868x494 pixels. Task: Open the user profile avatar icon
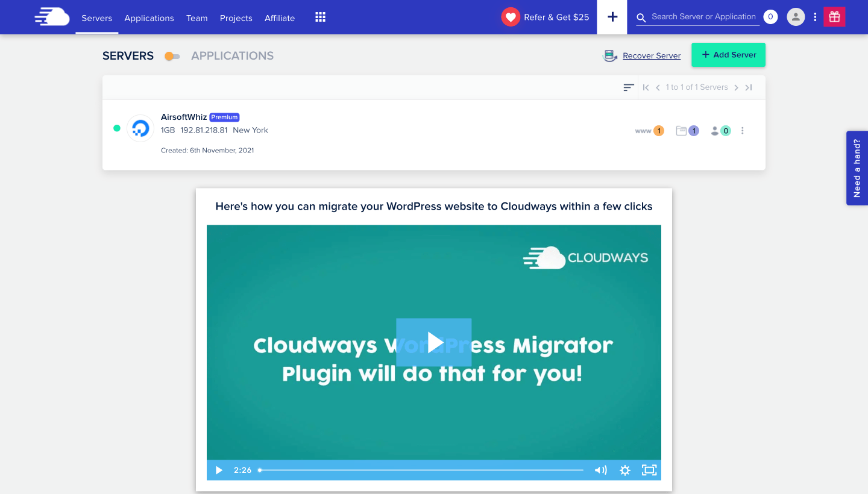click(796, 17)
